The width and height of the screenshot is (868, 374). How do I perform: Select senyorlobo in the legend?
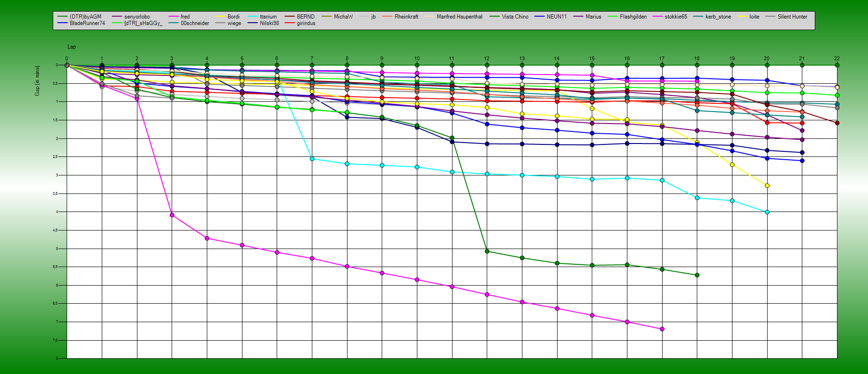pyautogui.click(x=131, y=17)
